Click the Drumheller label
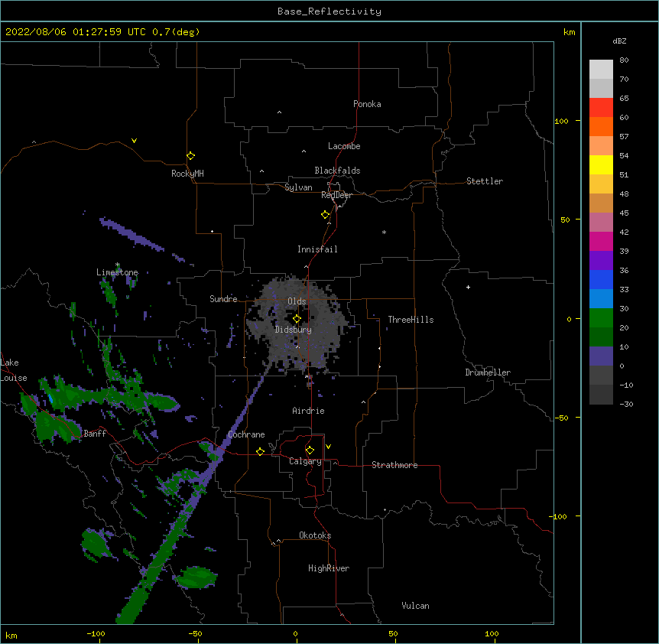The width and height of the screenshot is (659, 644). pos(488,372)
